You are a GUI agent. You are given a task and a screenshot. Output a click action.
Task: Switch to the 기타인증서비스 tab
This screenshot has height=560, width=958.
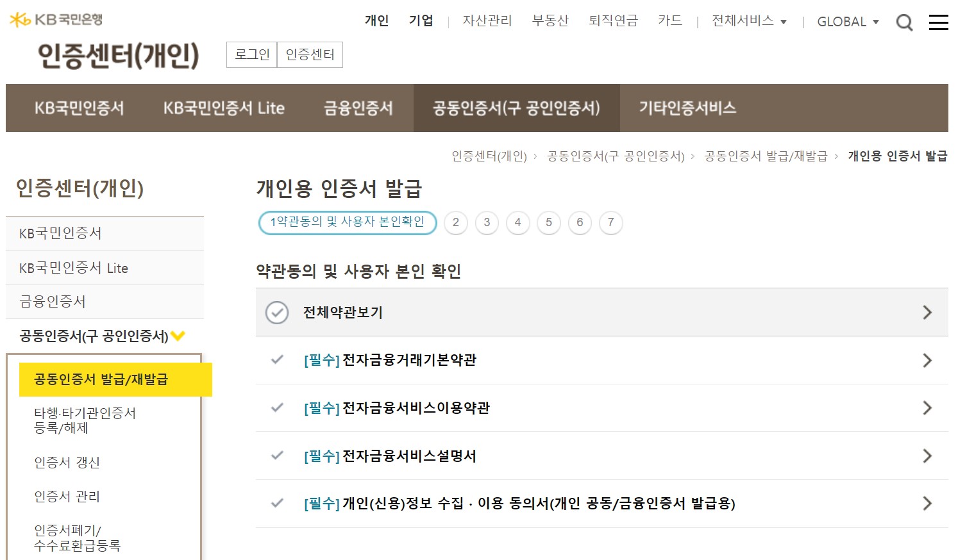[688, 108]
